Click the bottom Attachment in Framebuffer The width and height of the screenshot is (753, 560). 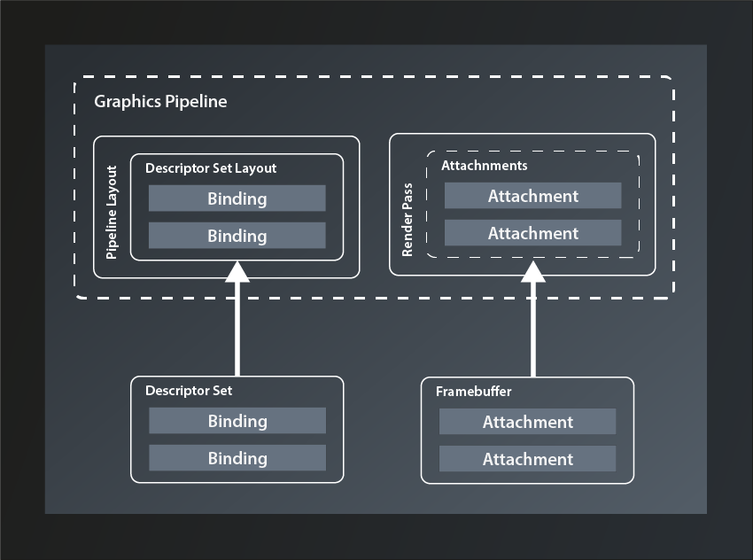pyautogui.click(x=526, y=459)
